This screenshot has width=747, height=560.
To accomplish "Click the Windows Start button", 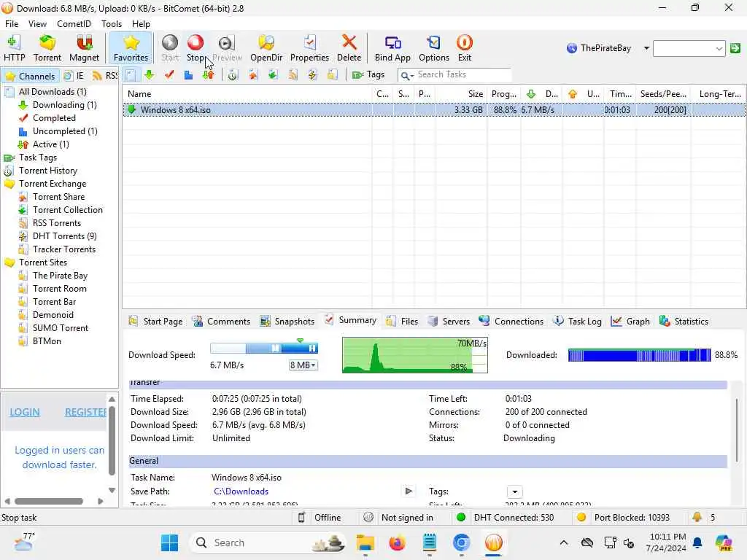I will click(169, 542).
